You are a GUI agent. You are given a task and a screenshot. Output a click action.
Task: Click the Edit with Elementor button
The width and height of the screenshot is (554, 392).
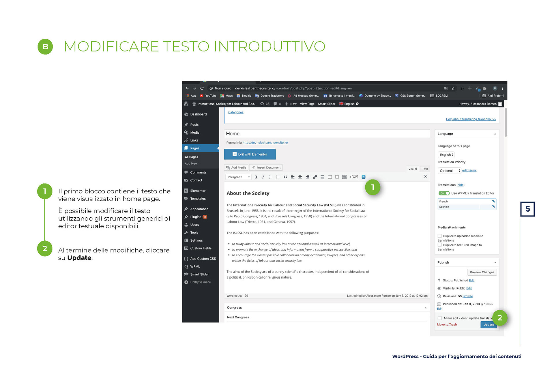click(x=250, y=154)
